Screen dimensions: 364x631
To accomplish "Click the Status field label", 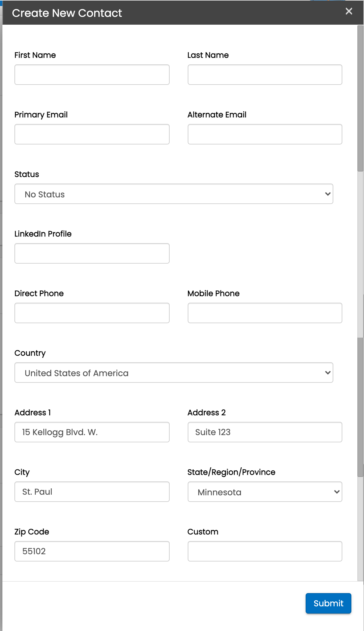I will (x=27, y=174).
